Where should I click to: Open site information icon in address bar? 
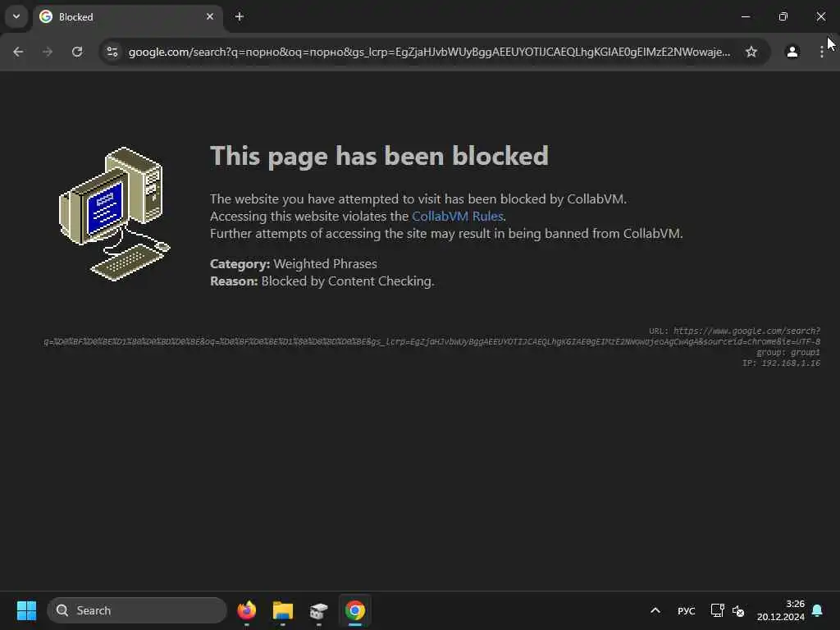112,52
